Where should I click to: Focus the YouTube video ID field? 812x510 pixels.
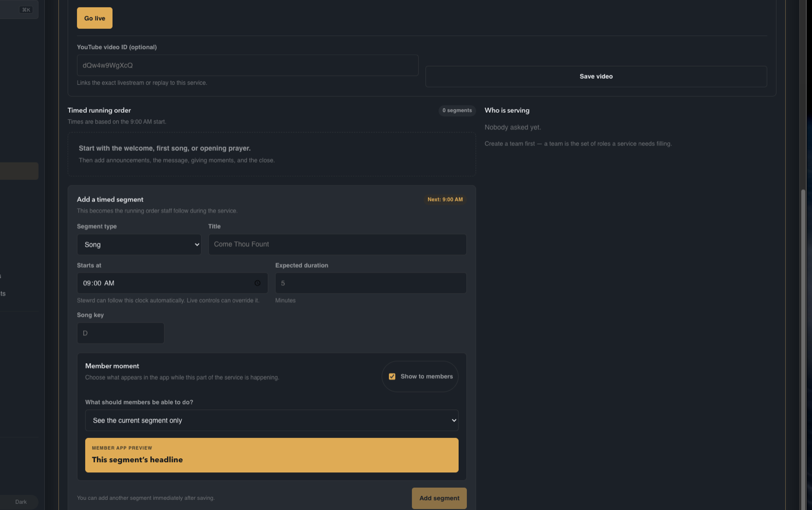click(x=248, y=66)
